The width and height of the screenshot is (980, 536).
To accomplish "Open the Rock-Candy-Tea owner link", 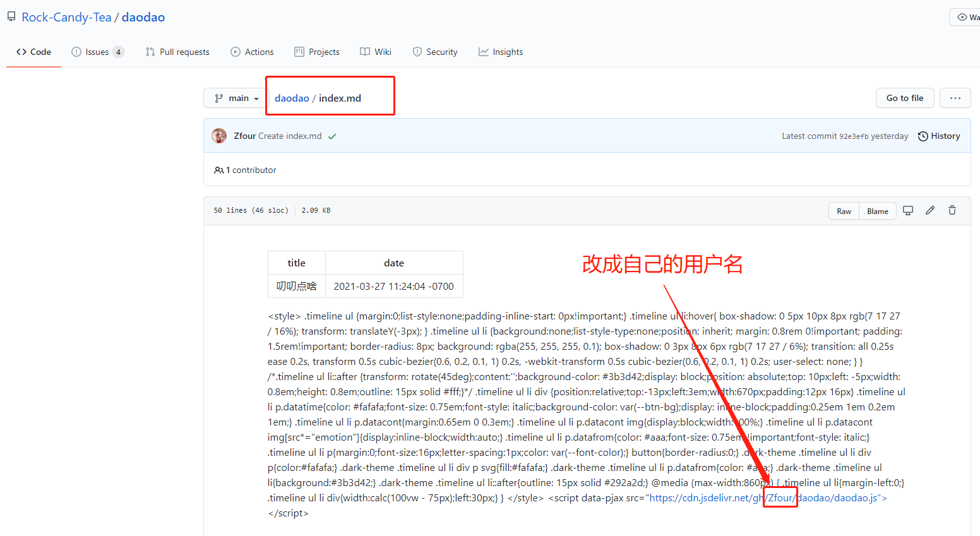I will tap(66, 17).
